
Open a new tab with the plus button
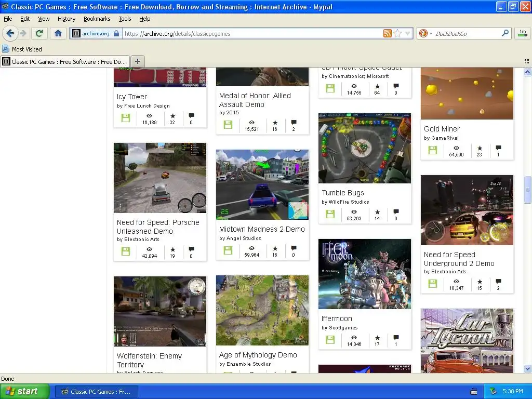(x=137, y=61)
